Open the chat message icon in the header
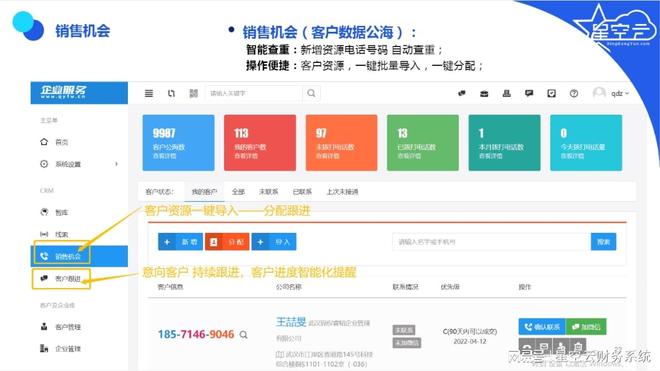 point(529,93)
